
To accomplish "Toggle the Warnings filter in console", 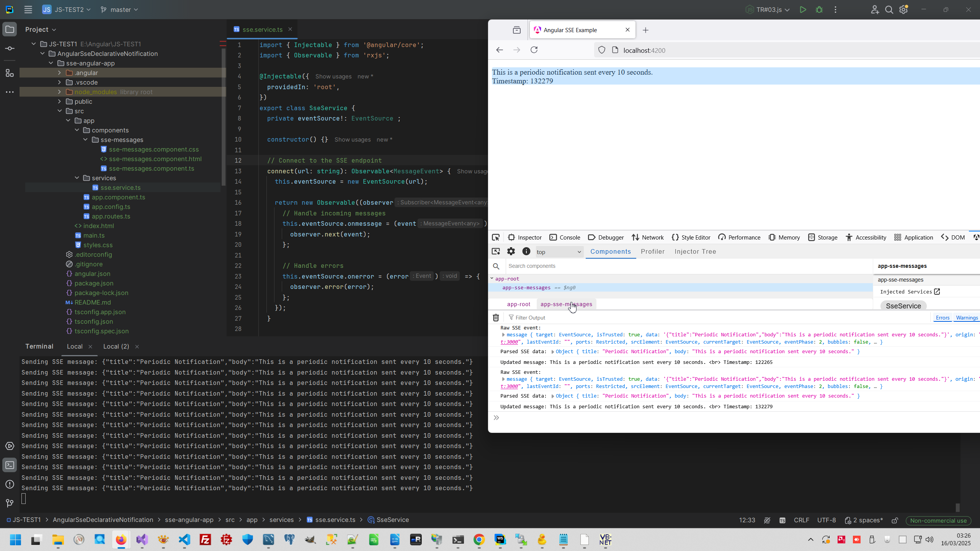I will click(x=967, y=318).
